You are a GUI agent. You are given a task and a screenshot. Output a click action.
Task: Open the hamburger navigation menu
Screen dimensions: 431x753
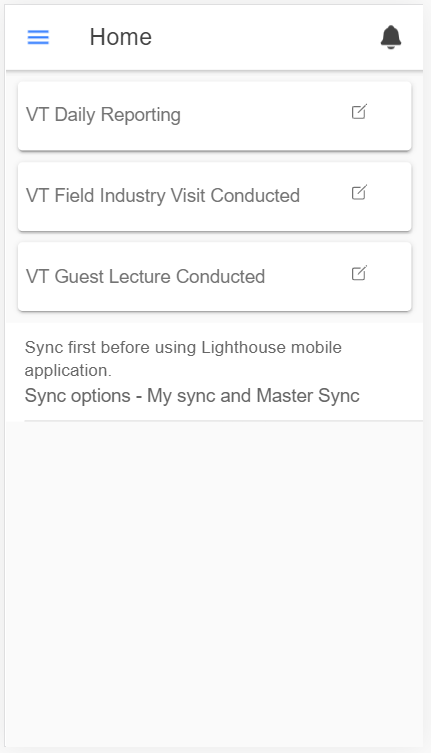38,37
